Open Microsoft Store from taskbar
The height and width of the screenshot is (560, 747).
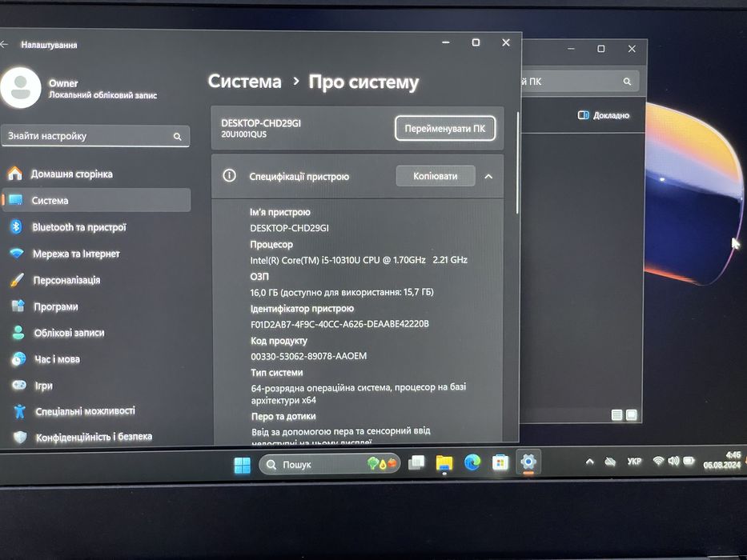coord(500,462)
